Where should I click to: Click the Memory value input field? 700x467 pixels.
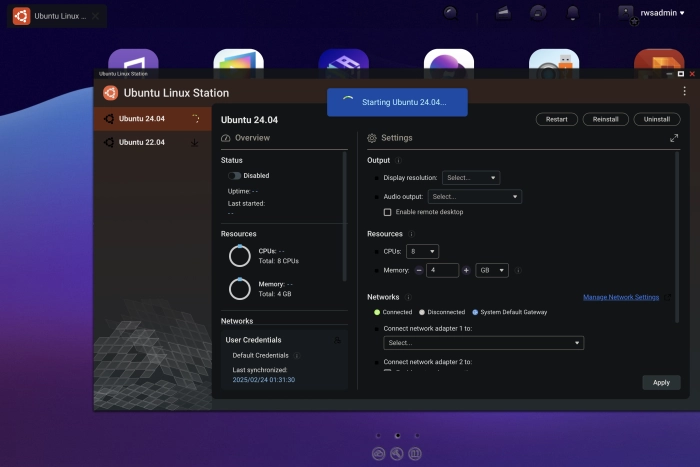[x=442, y=270]
